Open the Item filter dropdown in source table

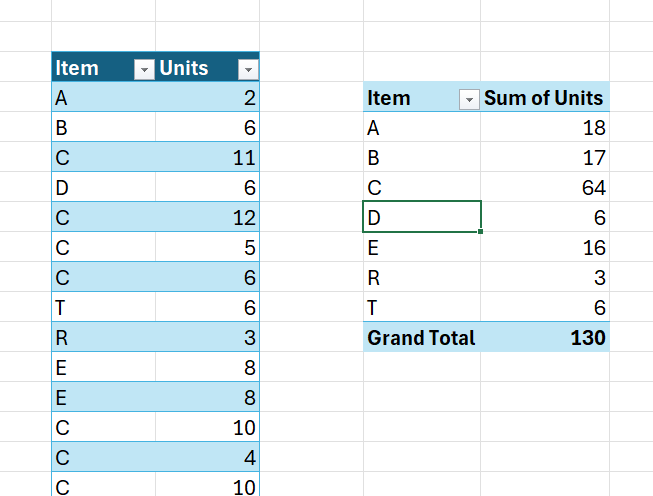coord(144,69)
